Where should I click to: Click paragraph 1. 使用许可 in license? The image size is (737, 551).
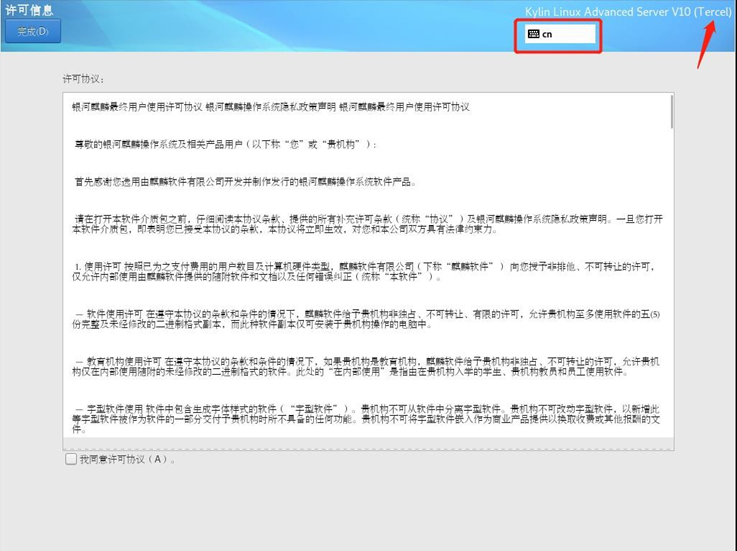coord(364,272)
